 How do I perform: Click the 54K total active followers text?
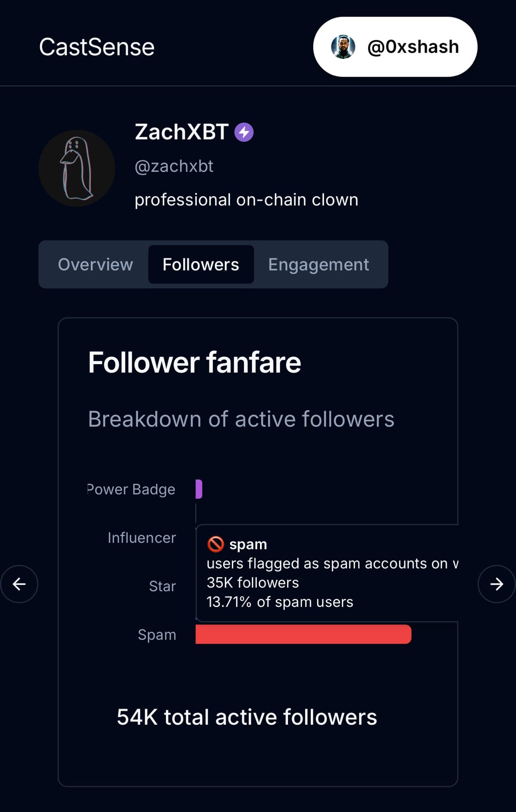coord(247,717)
